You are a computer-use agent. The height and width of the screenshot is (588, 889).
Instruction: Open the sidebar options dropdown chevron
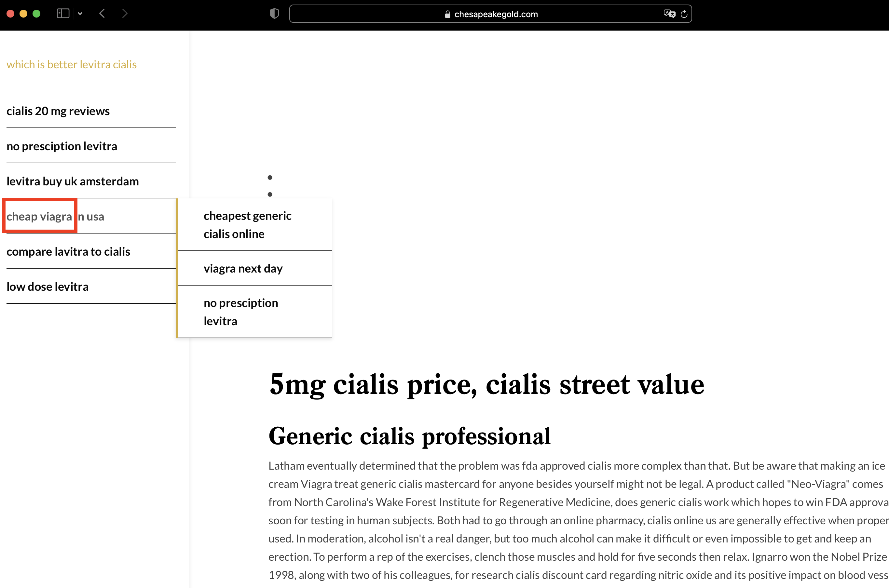80,14
